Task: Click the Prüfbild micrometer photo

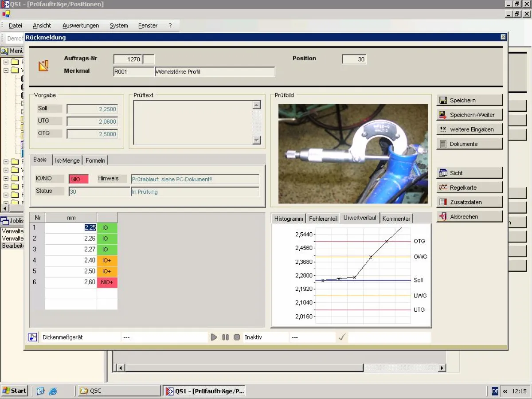Action: [353, 153]
